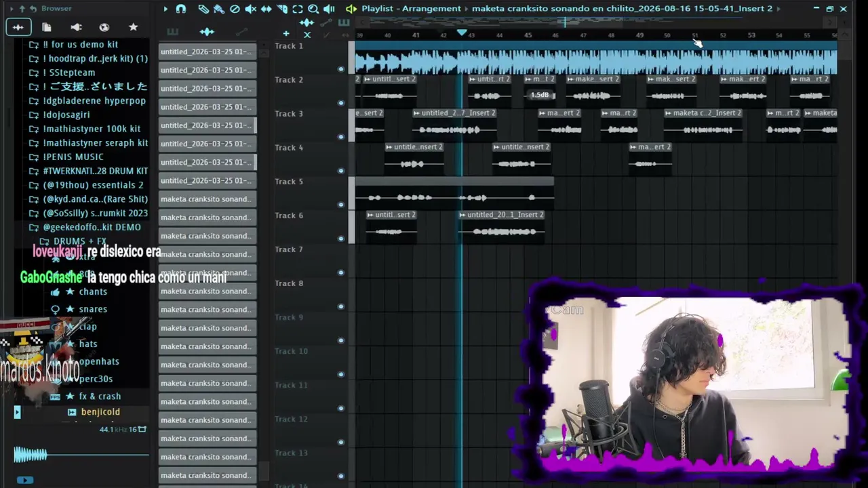The image size is (868, 488).
Task: Expand the '#TWERKNATI..28 DRUM KIT' folder
Action: click(89, 171)
